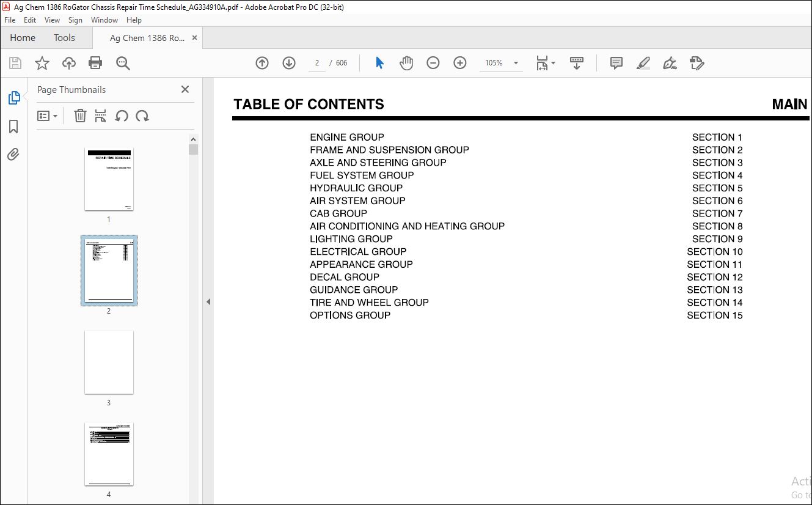The width and height of the screenshot is (812, 505).
Task: Activate the hand pan tool
Action: 406,63
